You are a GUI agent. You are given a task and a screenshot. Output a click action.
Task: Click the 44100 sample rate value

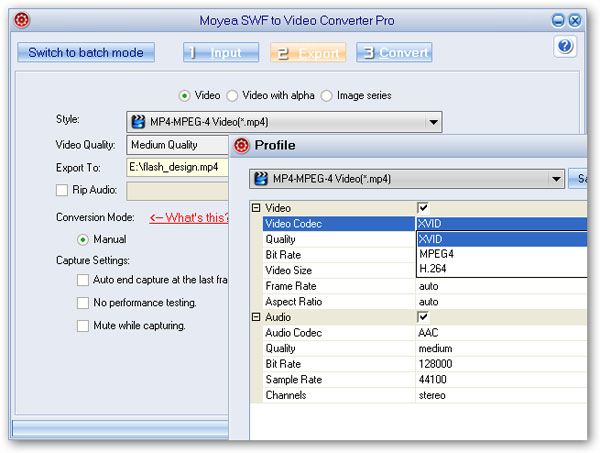[x=433, y=380]
